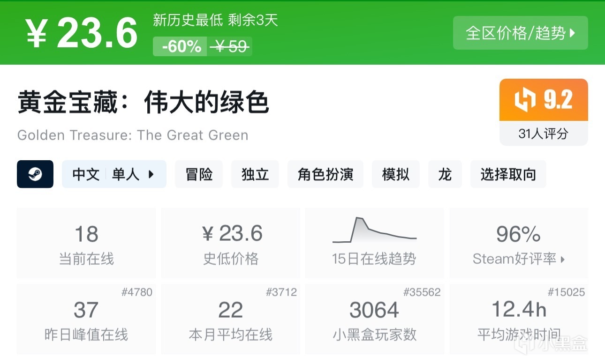
Task: Open the 本月平均在线 22 stat card
Action: click(231, 319)
